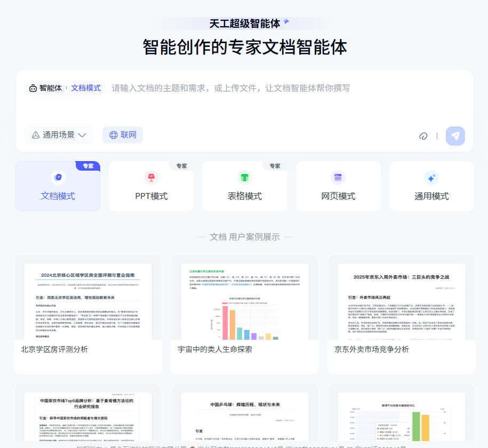Viewport: 488px width, 448px height.
Task: Click the sparkle beside 天工超级智能体
Action: click(286, 21)
